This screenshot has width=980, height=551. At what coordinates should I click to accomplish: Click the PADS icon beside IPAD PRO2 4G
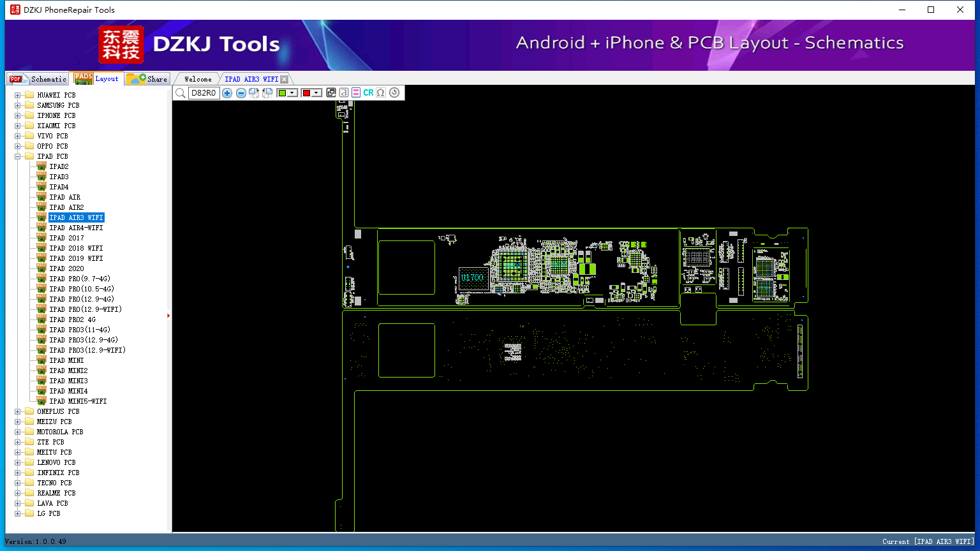pos(41,319)
